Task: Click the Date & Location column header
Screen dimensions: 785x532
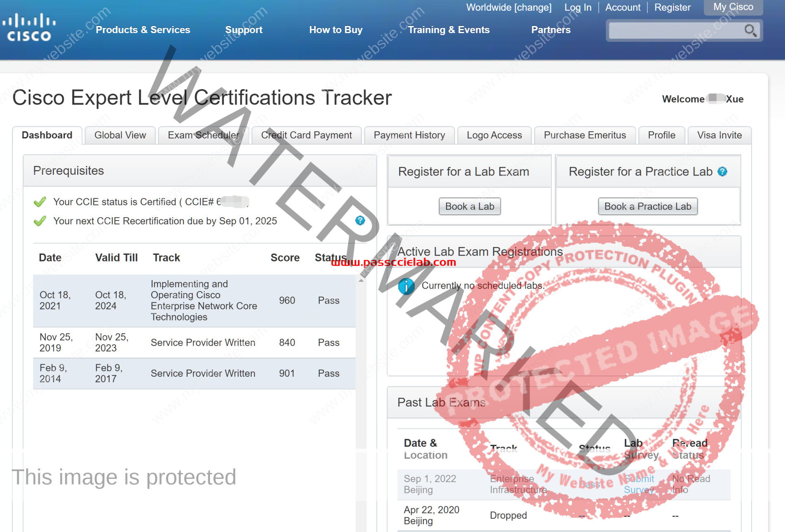Action: pos(426,449)
